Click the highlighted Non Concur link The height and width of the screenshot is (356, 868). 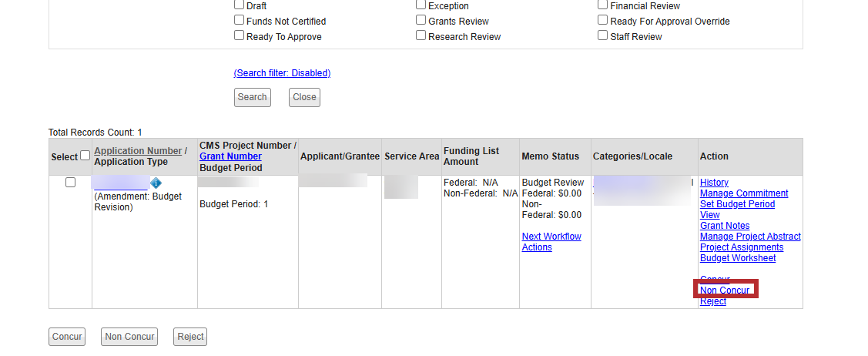tap(725, 291)
